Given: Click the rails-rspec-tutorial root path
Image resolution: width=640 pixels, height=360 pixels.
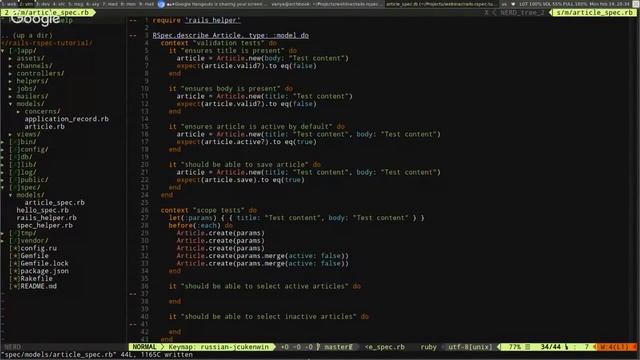Looking at the screenshot, I should tap(47, 43).
